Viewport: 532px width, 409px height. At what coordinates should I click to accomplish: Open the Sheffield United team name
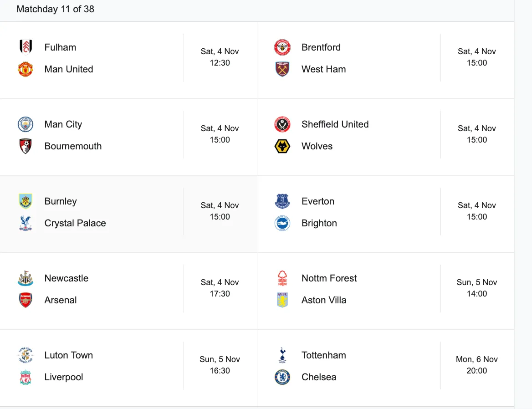(335, 124)
